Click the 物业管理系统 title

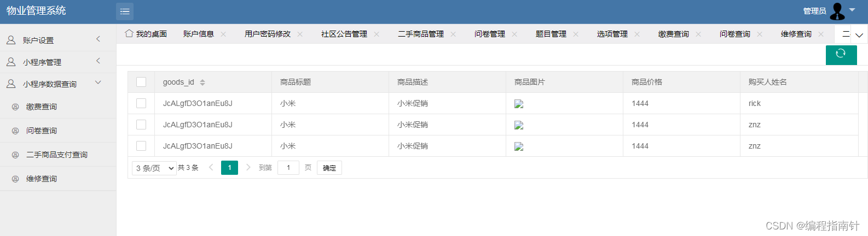coord(36,11)
